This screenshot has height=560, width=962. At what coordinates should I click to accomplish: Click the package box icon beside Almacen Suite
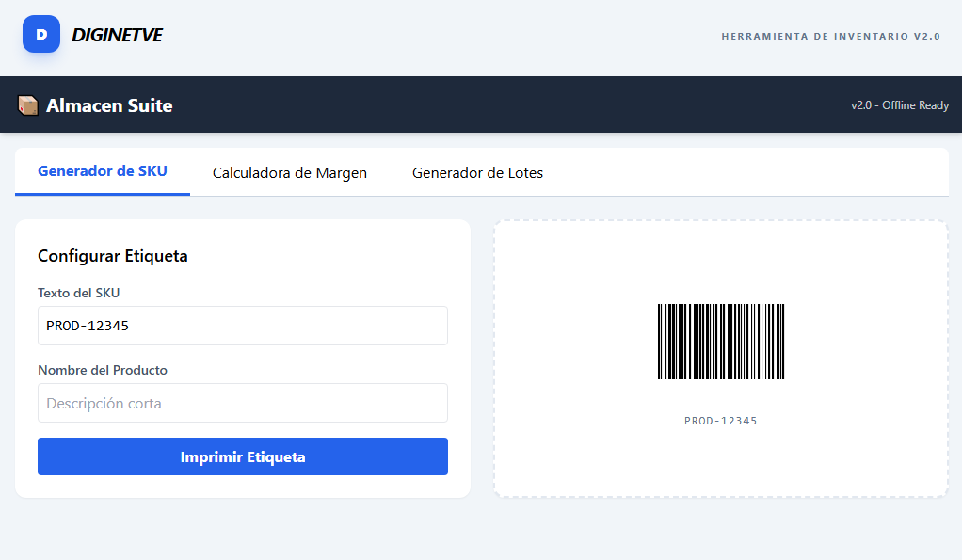pos(28,104)
